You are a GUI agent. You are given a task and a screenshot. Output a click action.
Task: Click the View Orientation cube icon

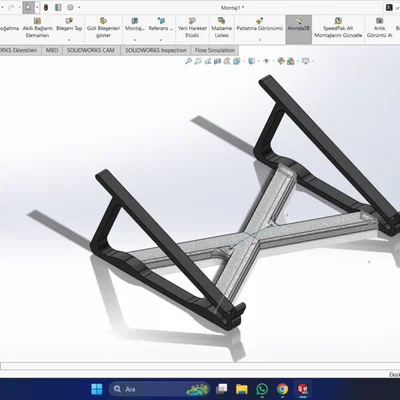point(237,61)
